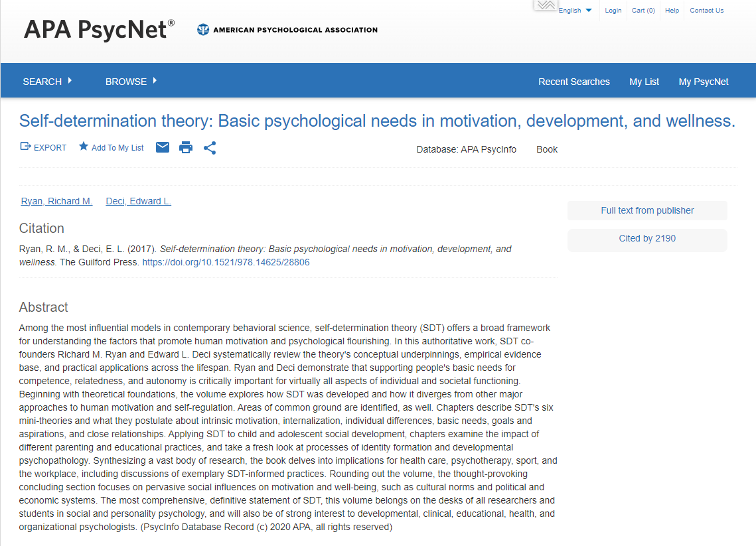Go to My PsycNet
Viewport: 756px width, 546px height.
click(703, 82)
